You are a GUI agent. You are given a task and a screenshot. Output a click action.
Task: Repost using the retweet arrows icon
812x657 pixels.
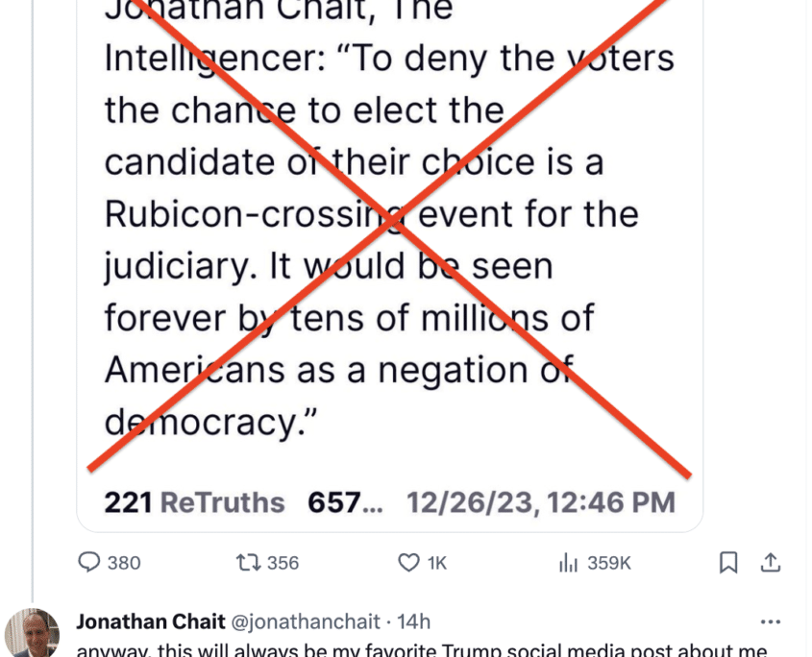tap(247, 563)
